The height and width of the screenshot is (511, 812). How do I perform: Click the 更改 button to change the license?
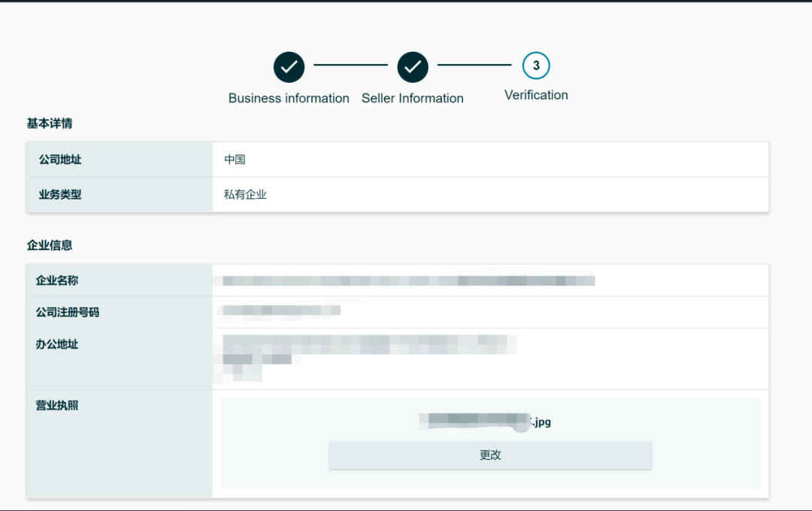click(x=490, y=455)
